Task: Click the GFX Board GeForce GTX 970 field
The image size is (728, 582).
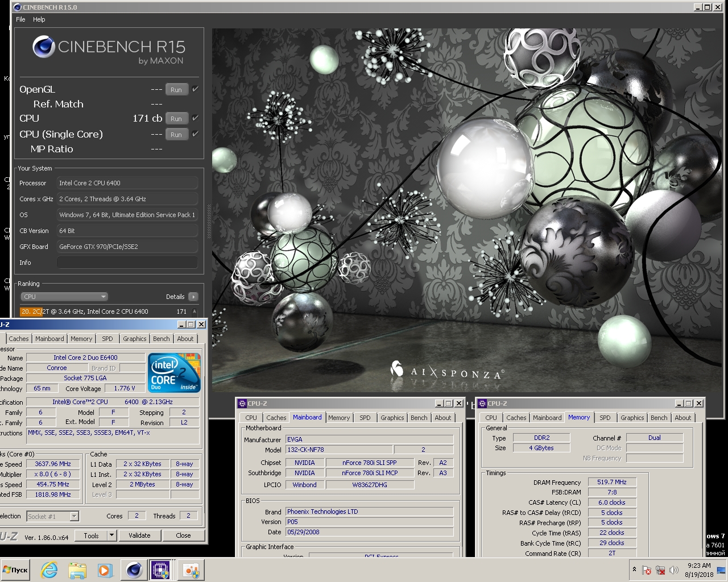Action: coord(127,247)
